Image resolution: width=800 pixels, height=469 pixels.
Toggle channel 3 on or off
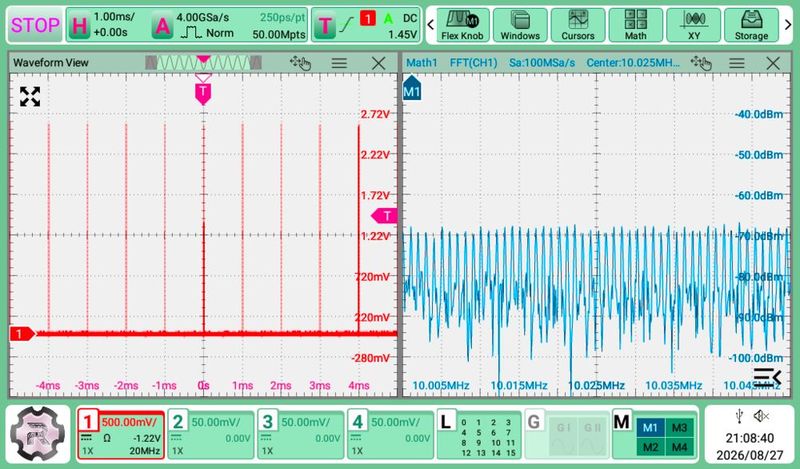[267, 422]
